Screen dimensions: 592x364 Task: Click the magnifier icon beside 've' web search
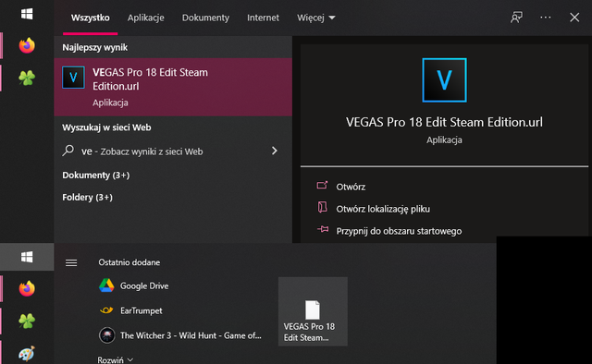click(68, 151)
